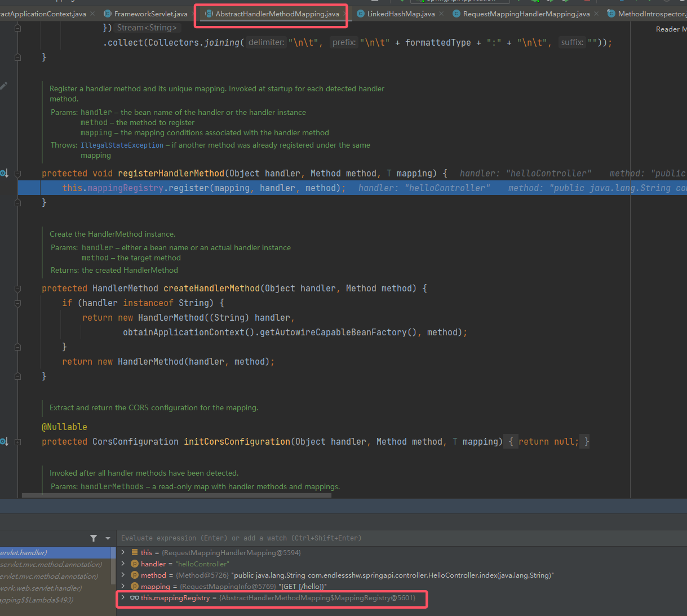Click 'CorsConfiguration' return type

click(135, 441)
